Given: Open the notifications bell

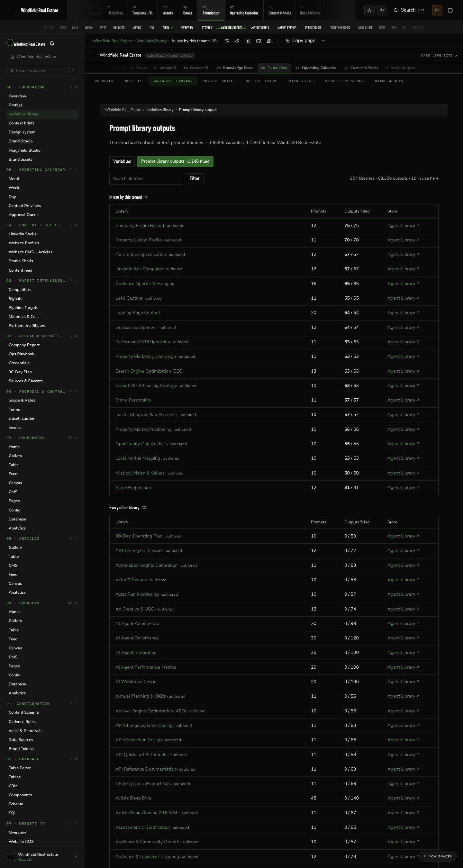Looking at the screenshot, I should (52, 43).
